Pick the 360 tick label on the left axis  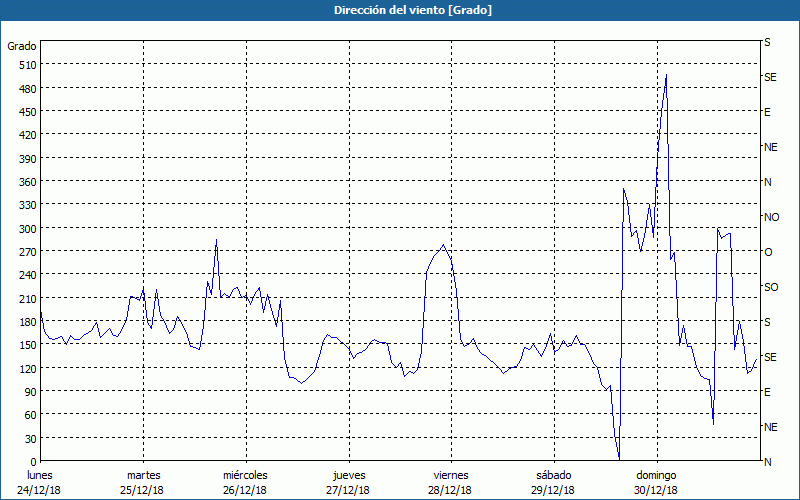click(28, 182)
